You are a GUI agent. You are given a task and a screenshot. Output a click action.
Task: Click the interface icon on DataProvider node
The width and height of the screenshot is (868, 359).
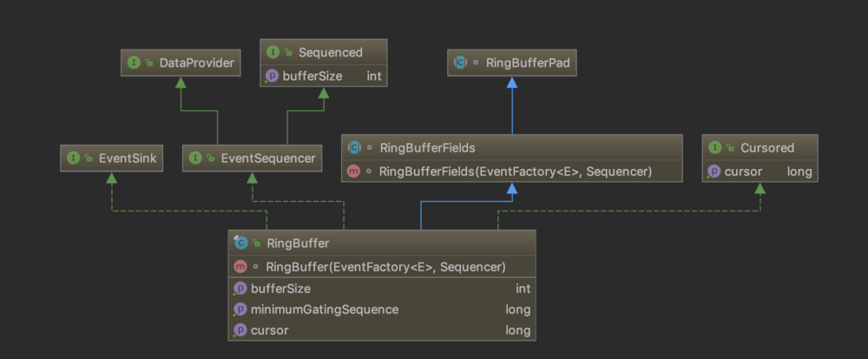pos(134,63)
